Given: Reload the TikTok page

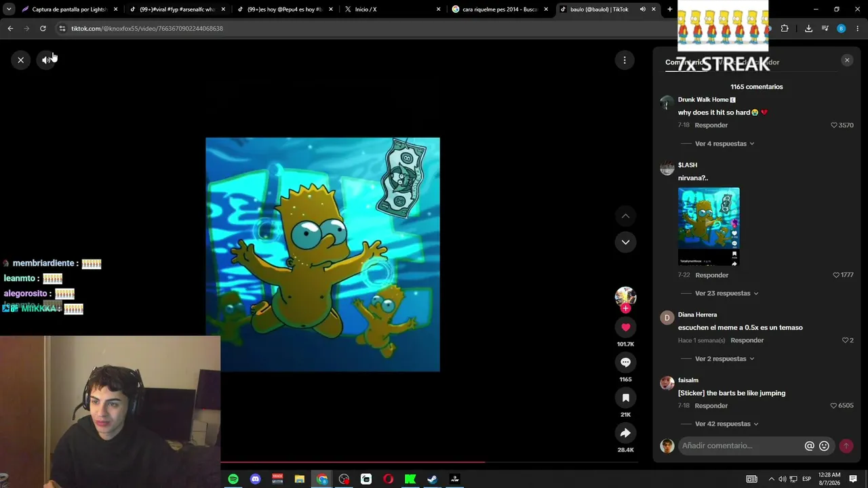Looking at the screenshot, I should 43,28.
